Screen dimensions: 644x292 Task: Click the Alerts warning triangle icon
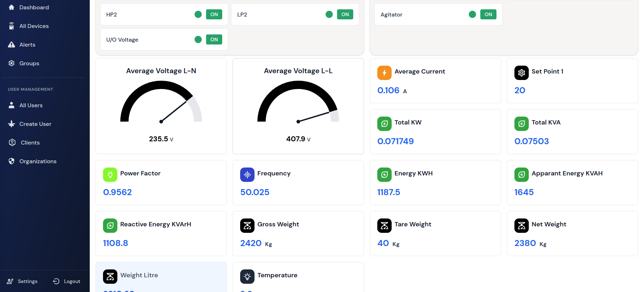[11, 44]
